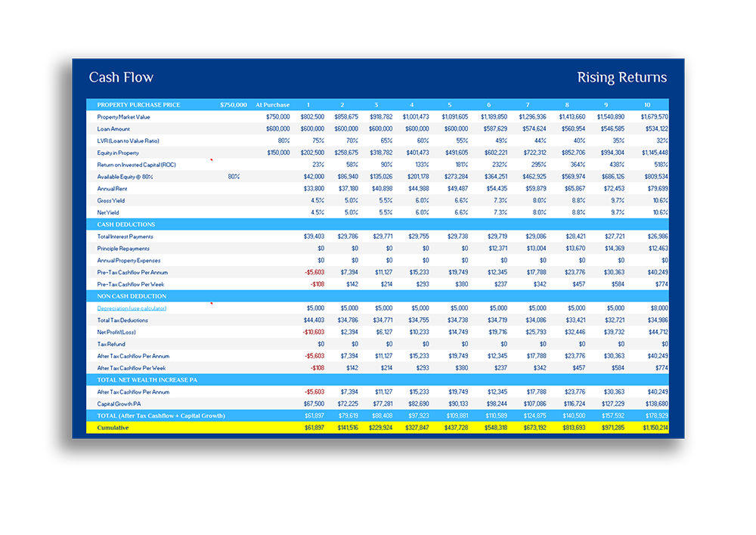
Task: Select year 10 Cumulative value $1,150,214
Action: (651, 428)
